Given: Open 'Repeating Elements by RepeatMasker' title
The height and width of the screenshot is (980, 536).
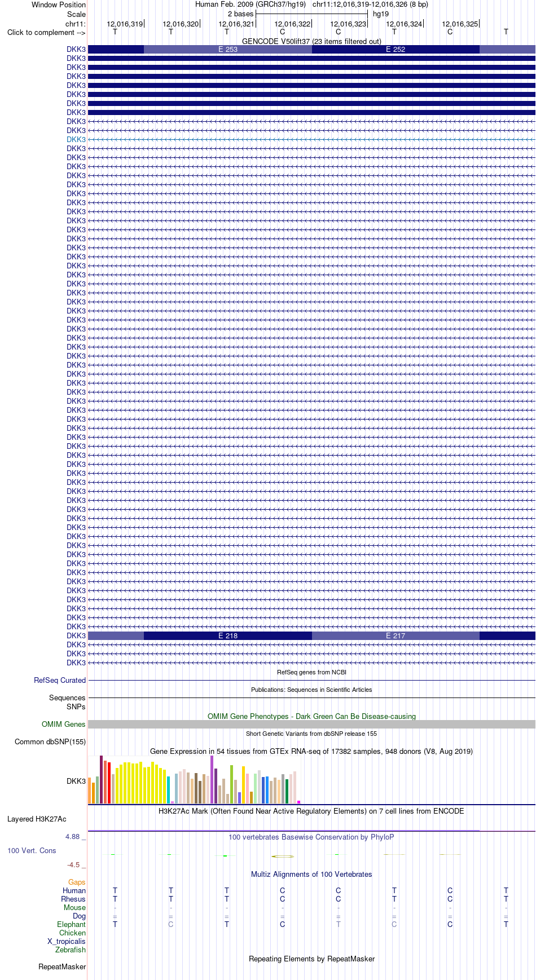Looking at the screenshot, I should click(x=311, y=959).
